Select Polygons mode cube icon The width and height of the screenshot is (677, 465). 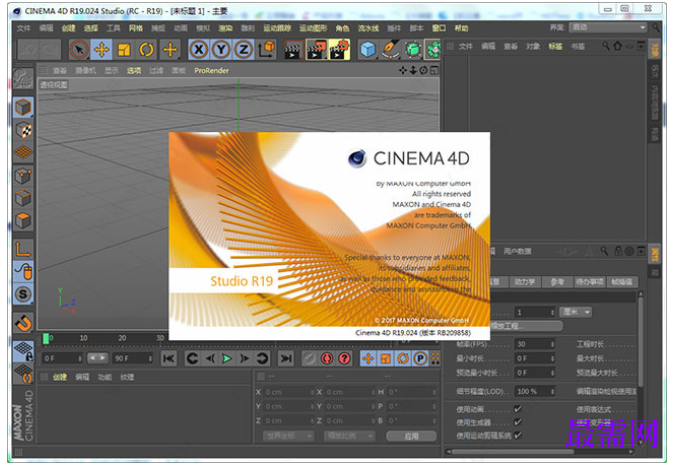tap(23, 221)
